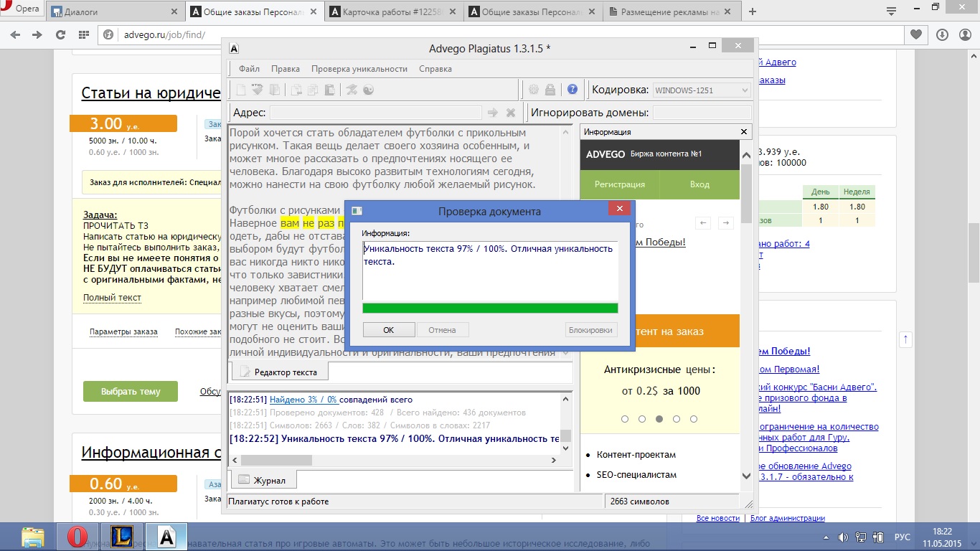Open a new Opera tab with plus
Image resolution: width=980 pixels, height=551 pixels.
(x=753, y=12)
